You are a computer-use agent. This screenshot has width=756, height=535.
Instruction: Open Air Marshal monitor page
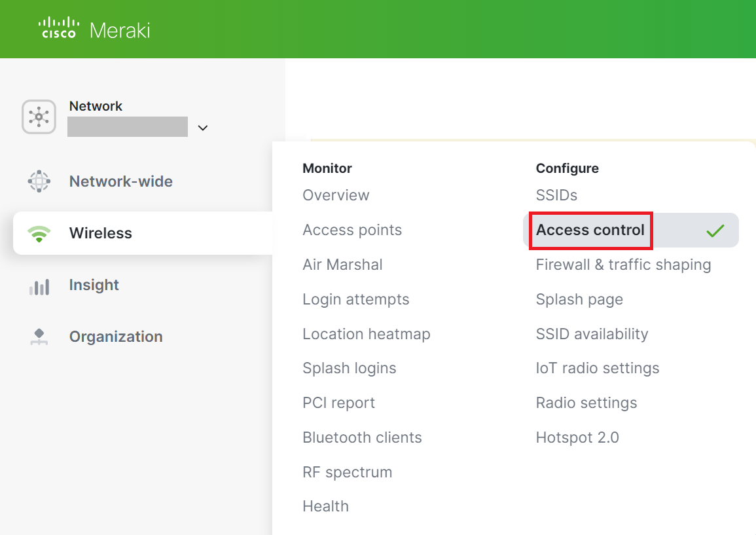(342, 265)
